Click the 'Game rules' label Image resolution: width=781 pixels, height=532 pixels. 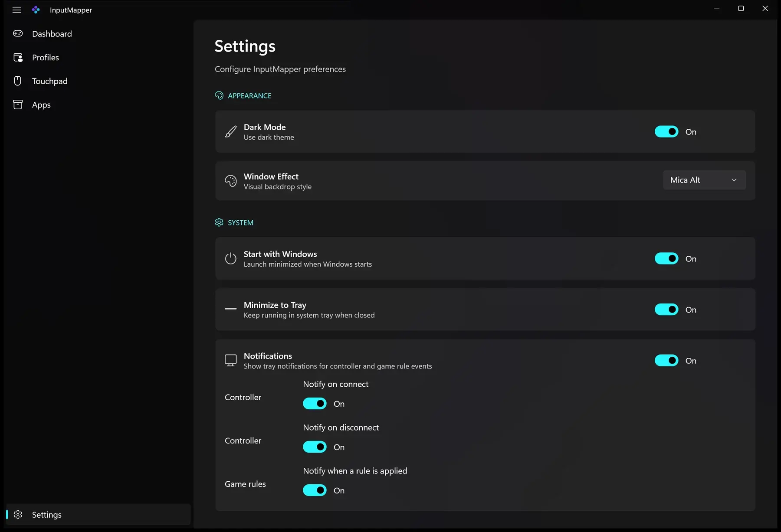[245, 484]
